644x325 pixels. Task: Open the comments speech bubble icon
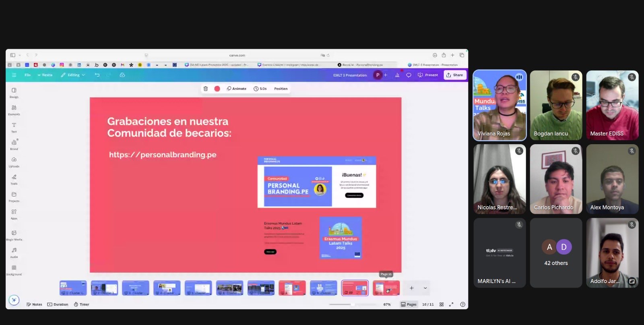pyautogui.click(x=409, y=75)
